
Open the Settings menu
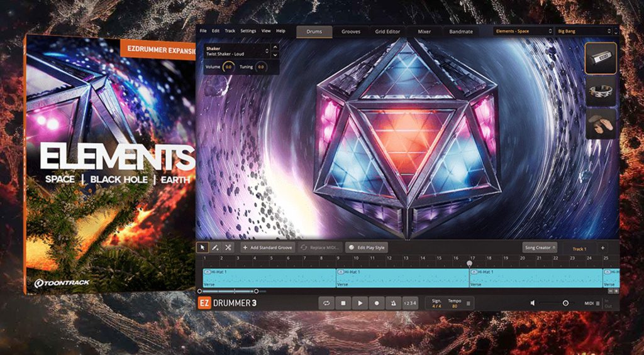click(248, 31)
